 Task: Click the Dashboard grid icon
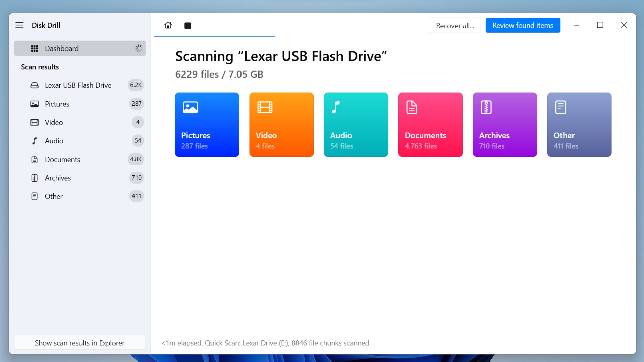coord(34,48)
